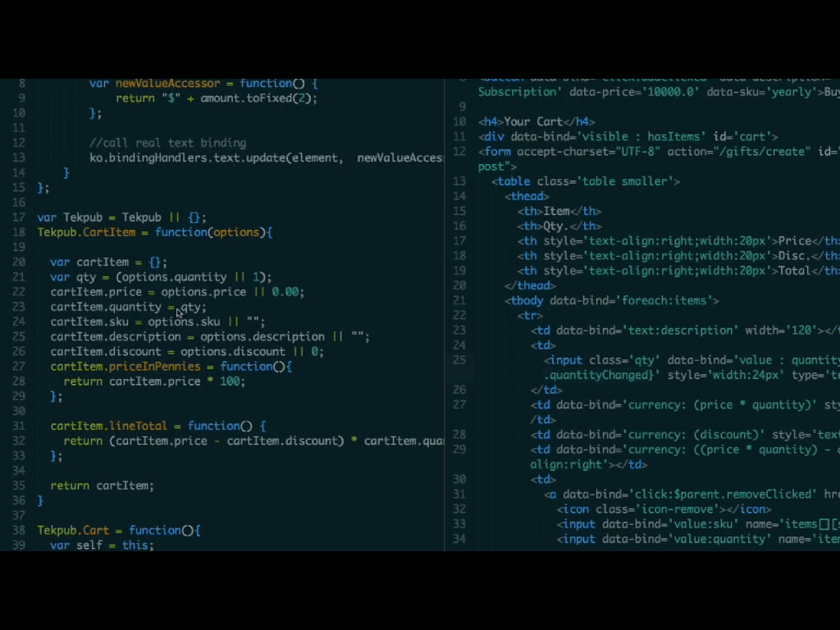Click "<input data-bind='value:sku'" line
This screenshot has height=630, width=840.
[698, 524]
